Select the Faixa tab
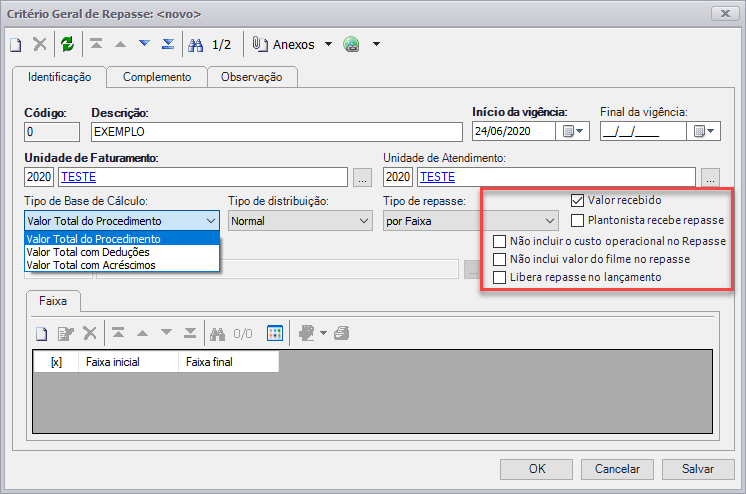Viewport: 746px width, 494px height. [x=53, y=301]
